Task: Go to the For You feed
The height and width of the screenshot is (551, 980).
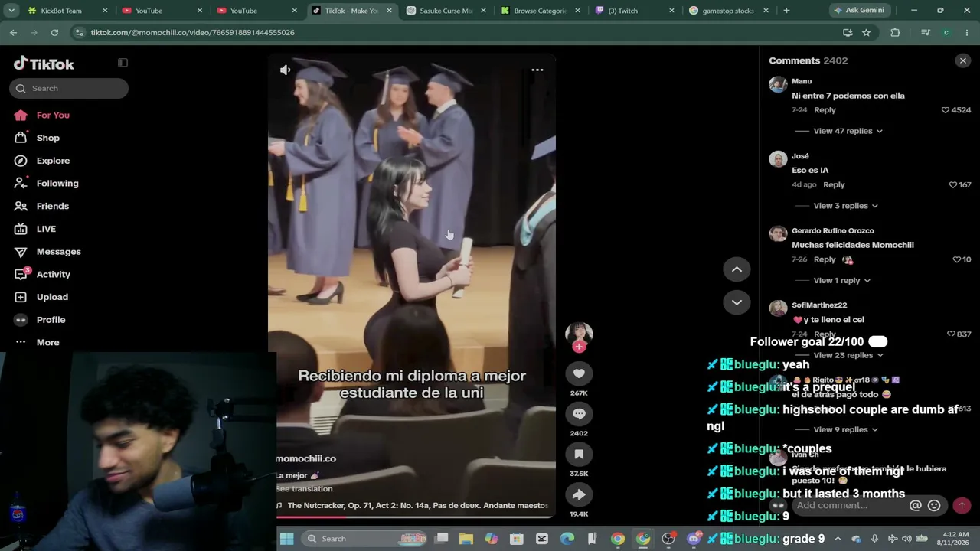Action: (53, 115)
